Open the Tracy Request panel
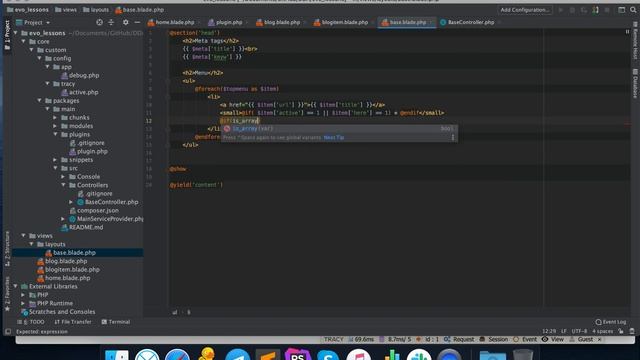Screen dimensions: 640x360 tap(459, 340)
